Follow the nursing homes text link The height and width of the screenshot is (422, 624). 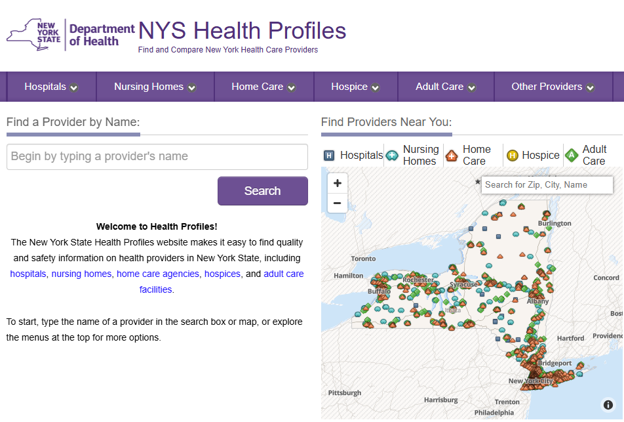point(82,274)
